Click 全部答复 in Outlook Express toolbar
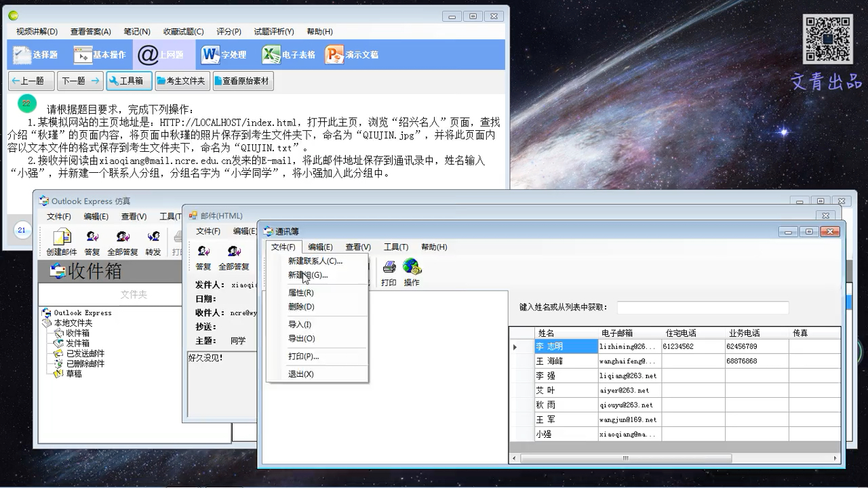 (123, 243)
